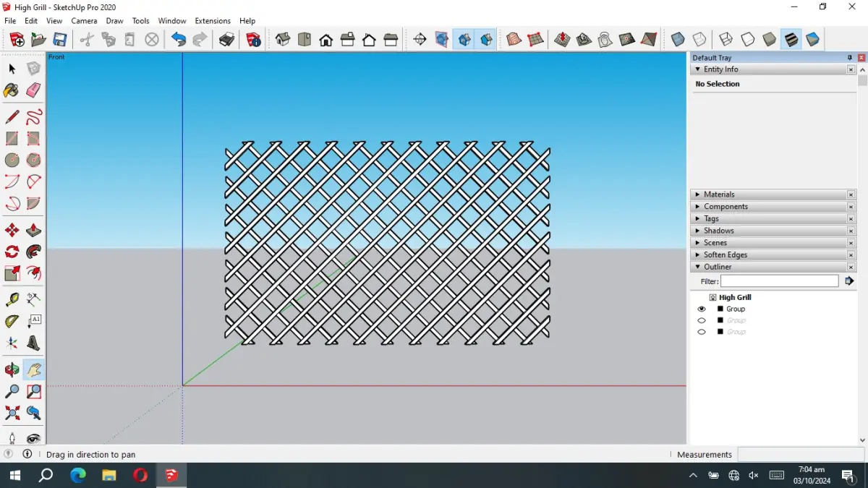Select Sandbox From Contours tool
The image size is (868, 488).
pos(514,40)
